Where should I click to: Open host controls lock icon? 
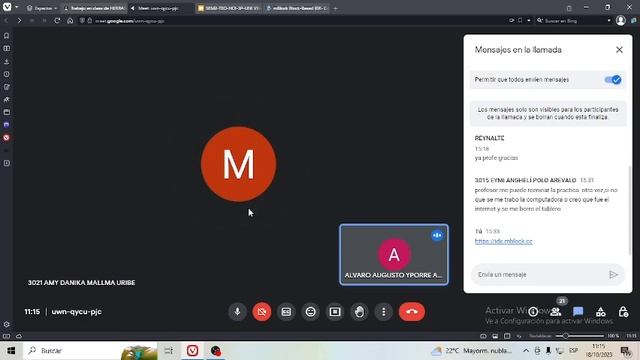point(623,312)
